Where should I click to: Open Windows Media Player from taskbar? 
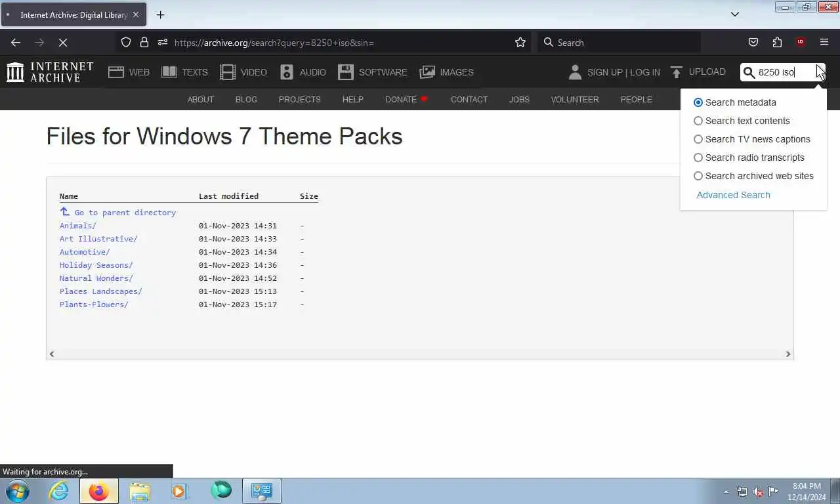click(180, 491)
